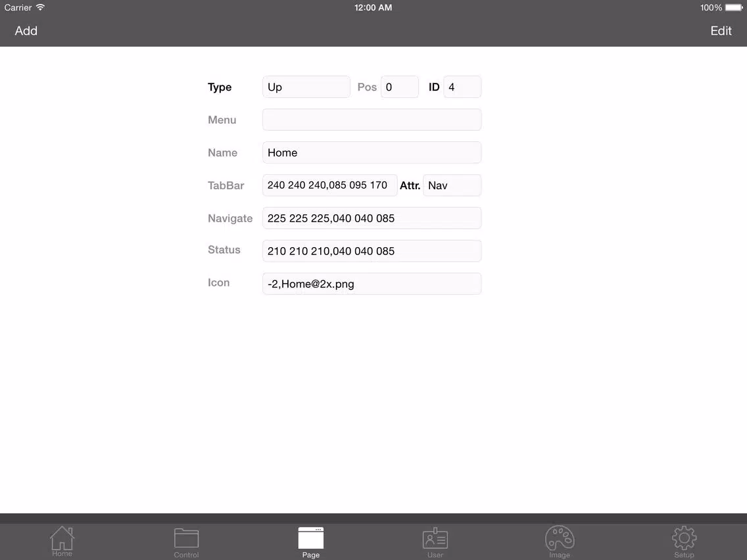Screen dimensions: 747x560
Task: Click the Icon field with Home@2x.png
Action: click(372, 284)
